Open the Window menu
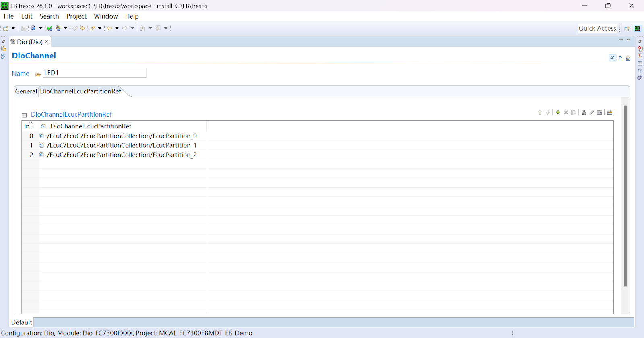The image size is (644, 338). tap(105, 16)
